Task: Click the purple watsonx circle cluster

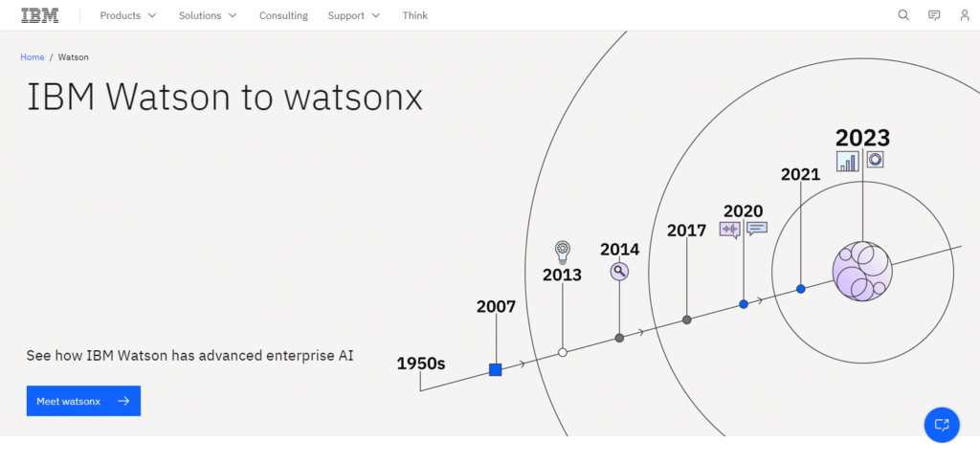Action: tap(861, 272)
